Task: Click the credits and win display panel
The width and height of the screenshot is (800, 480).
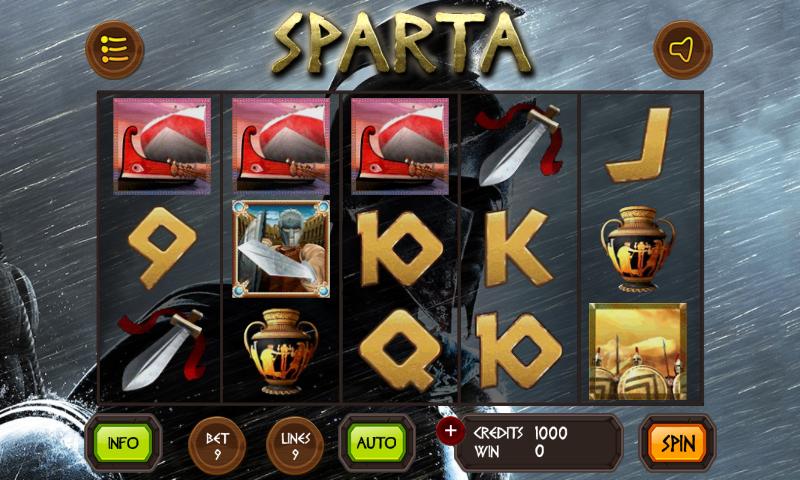Action: tap(538, 443)
